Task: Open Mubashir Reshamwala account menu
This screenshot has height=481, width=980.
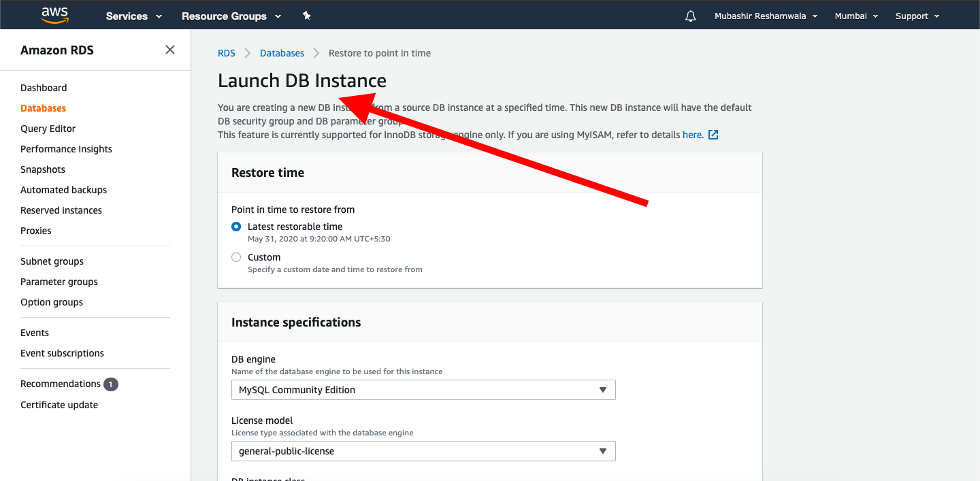Action: click(766, 16)
